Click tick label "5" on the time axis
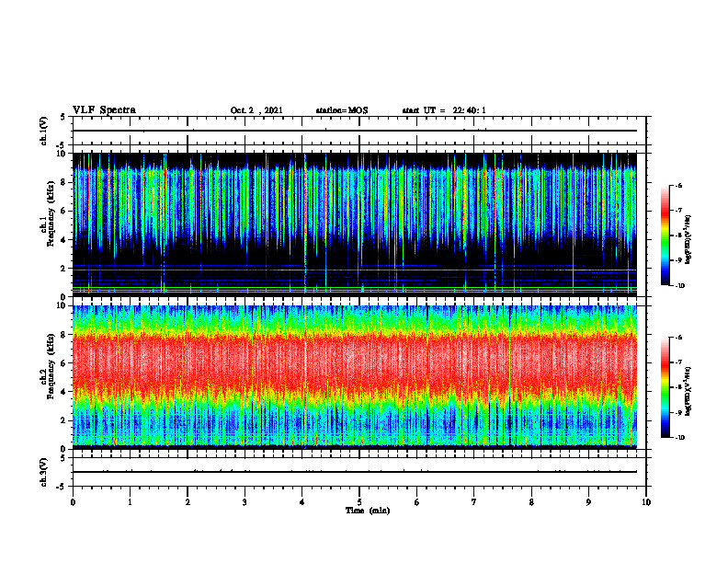The height and width of the screenshot is (563, 728). [x=359, y=502]
